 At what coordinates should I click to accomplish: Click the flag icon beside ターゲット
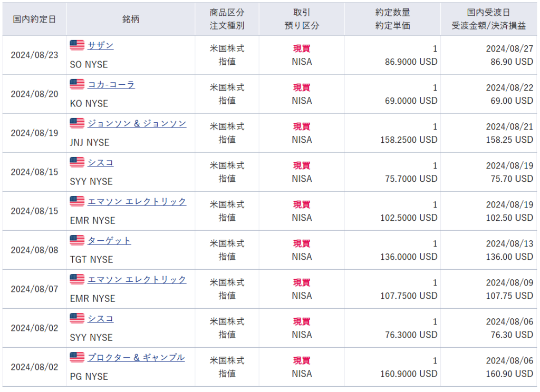77,240
